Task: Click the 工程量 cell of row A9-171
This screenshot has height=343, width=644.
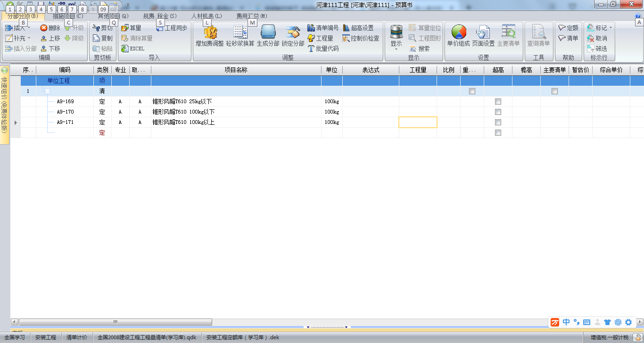Action: click(x=418, y=122)
